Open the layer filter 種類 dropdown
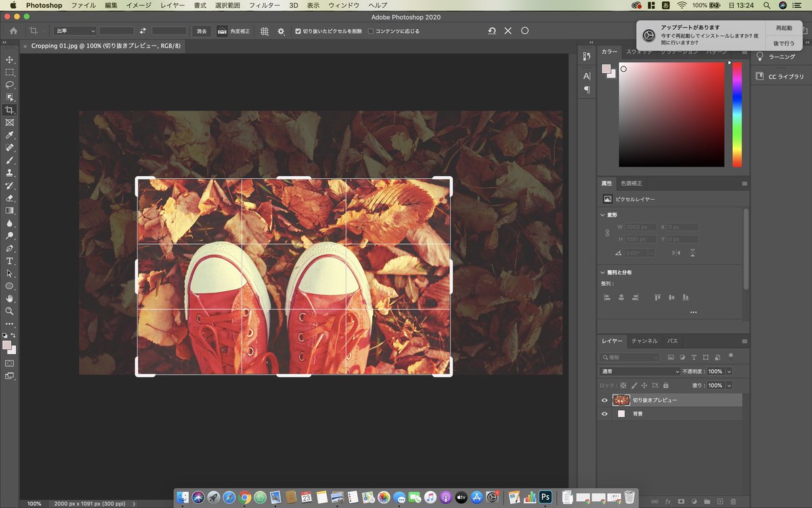Viewport: 812px width, 508px height. point(629,357)
